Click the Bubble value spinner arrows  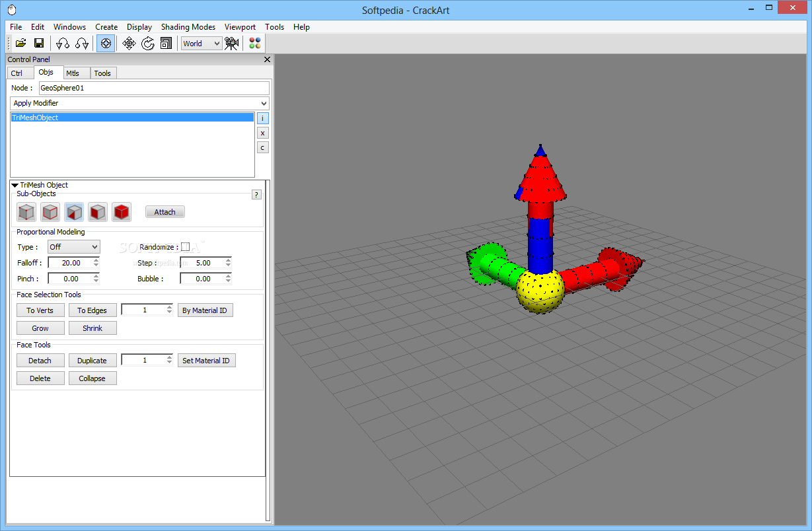click(x=229, y=279)
